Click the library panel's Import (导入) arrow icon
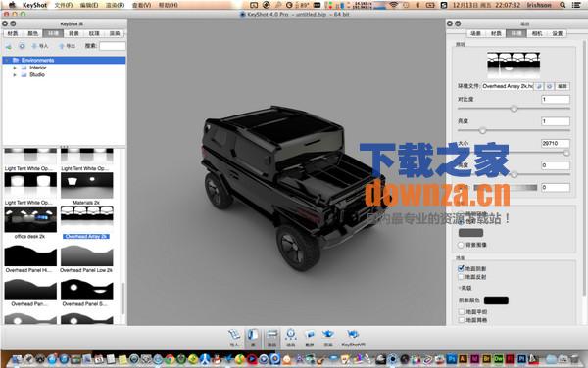 tap(34, 46)
